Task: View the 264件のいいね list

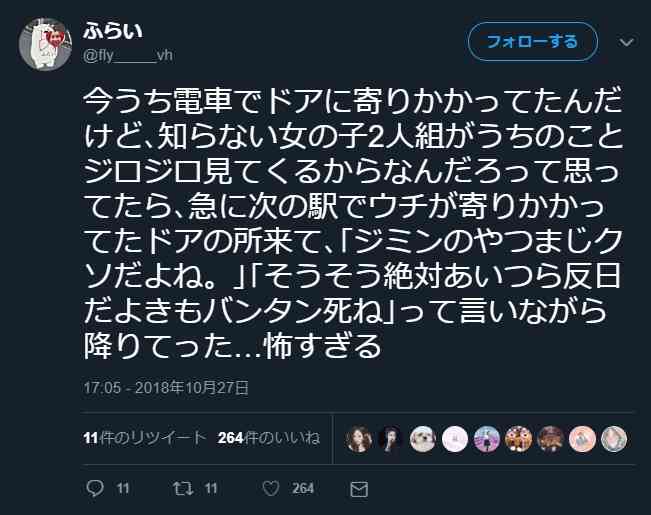Action: 269,438
